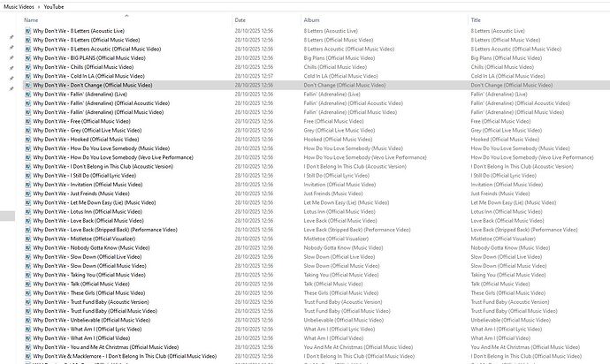Select 'Fallin' (Adrenaline) (Official Acoustic Video)' file
This screenshot has height=364, width=610.
coord(101,103)
